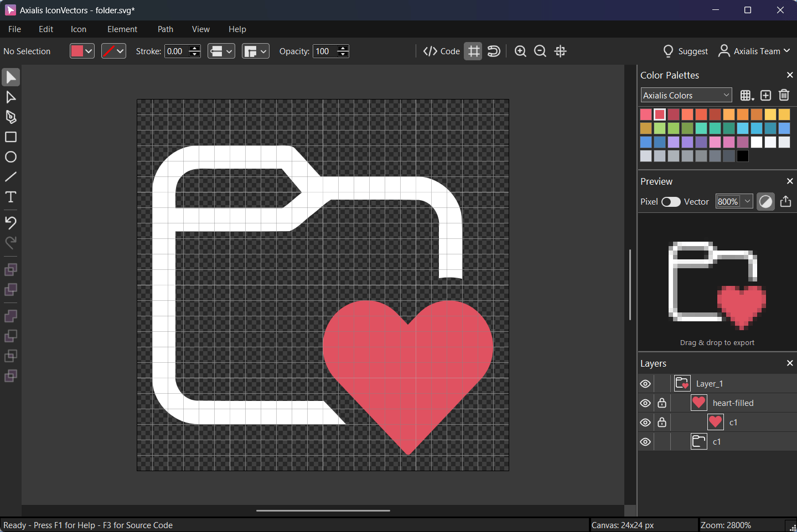Select the Pen tool

pos(11,117)
